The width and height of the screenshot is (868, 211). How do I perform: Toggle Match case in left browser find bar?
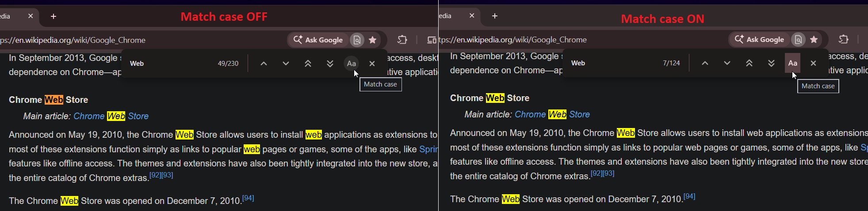(352, 64)
